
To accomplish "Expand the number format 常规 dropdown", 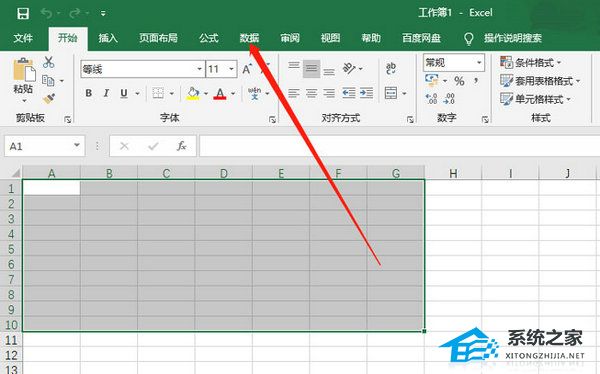I will click(479, 62).
